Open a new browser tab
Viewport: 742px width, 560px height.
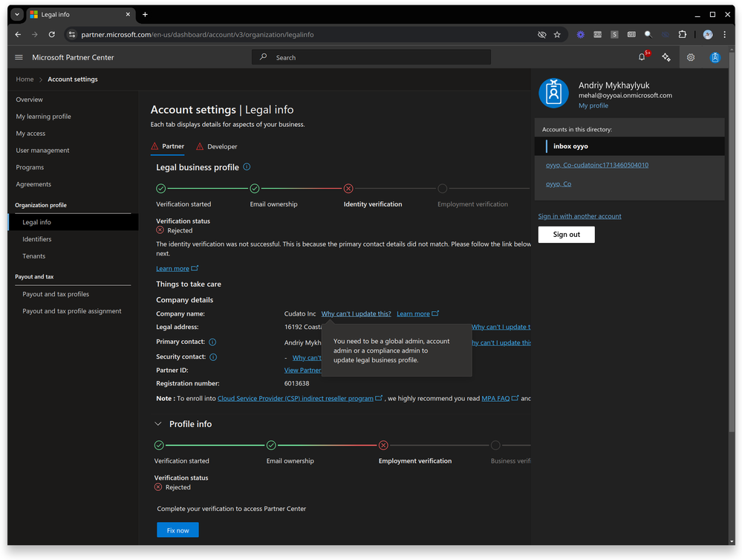pos(145,15)
